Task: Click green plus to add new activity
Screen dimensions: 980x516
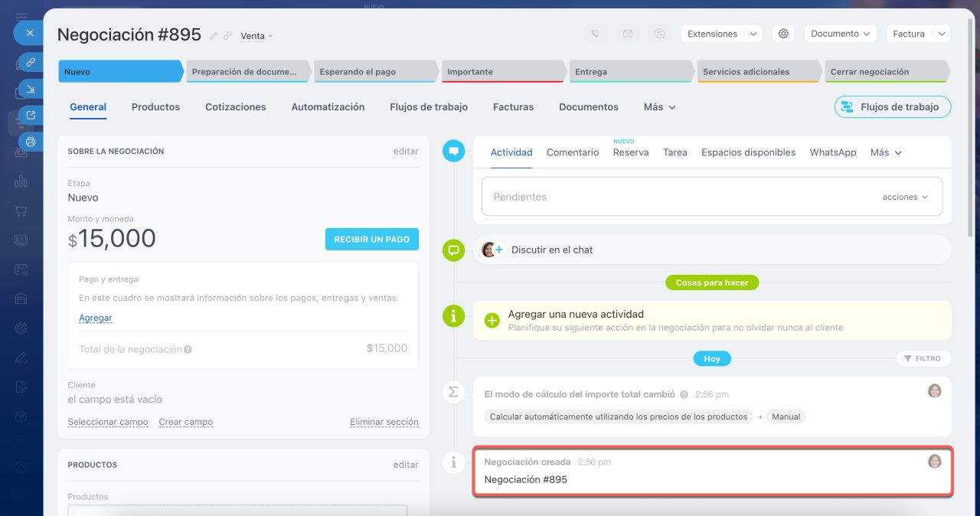Action: click(x=493, y=320)
